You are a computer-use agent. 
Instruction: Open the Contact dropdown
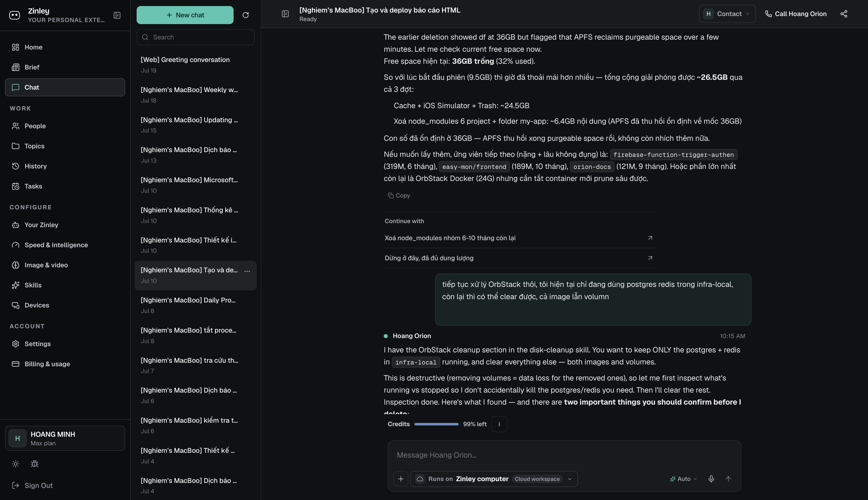tap(727, 14)
